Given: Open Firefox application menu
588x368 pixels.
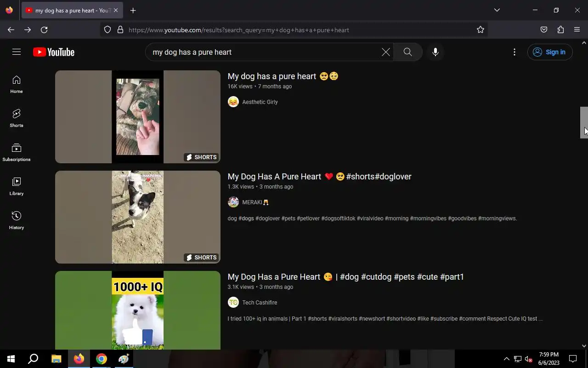Looking at the screenshot, I should click(x=577, y=29).
